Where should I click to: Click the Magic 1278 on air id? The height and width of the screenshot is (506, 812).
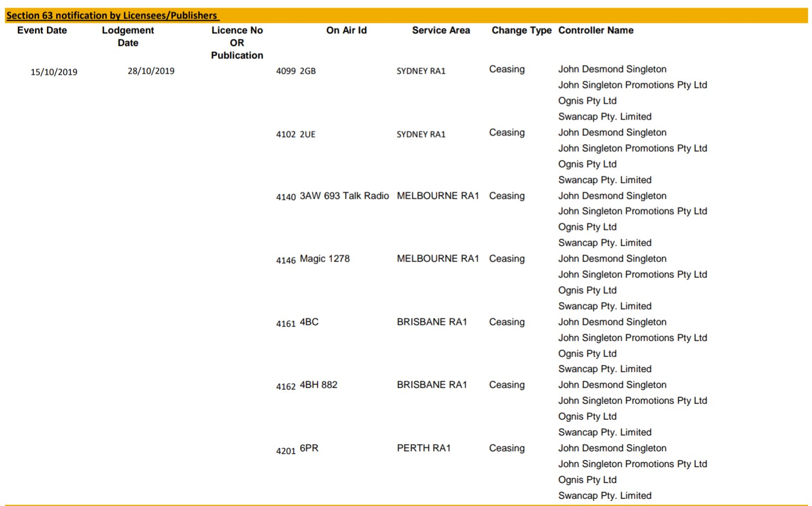click(324, 259)
